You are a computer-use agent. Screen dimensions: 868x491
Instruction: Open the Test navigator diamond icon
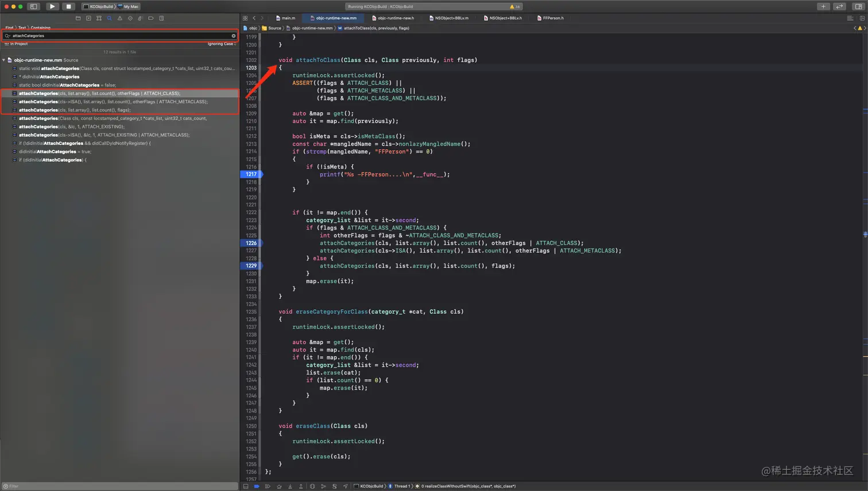[130, 18]
